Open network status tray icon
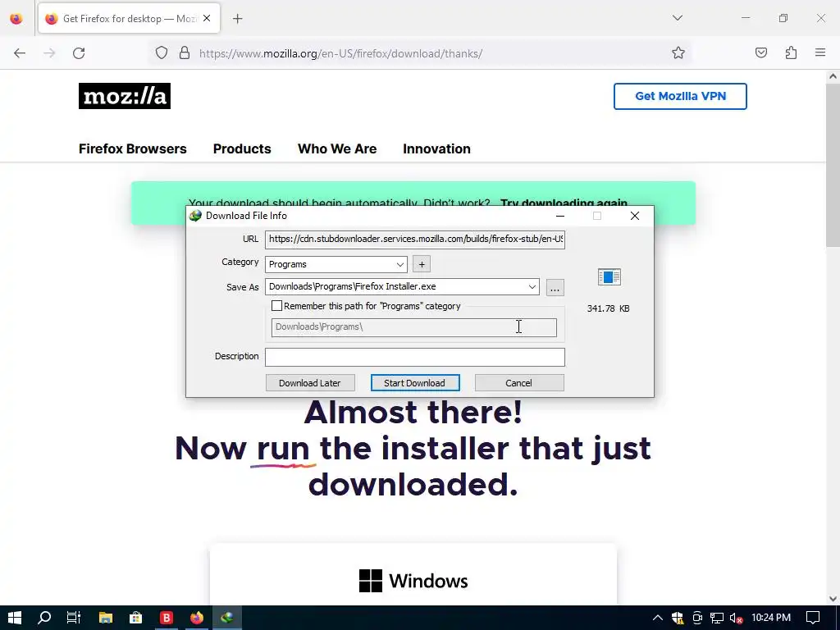Screen dimensions: 840x630 coord(717,618)
